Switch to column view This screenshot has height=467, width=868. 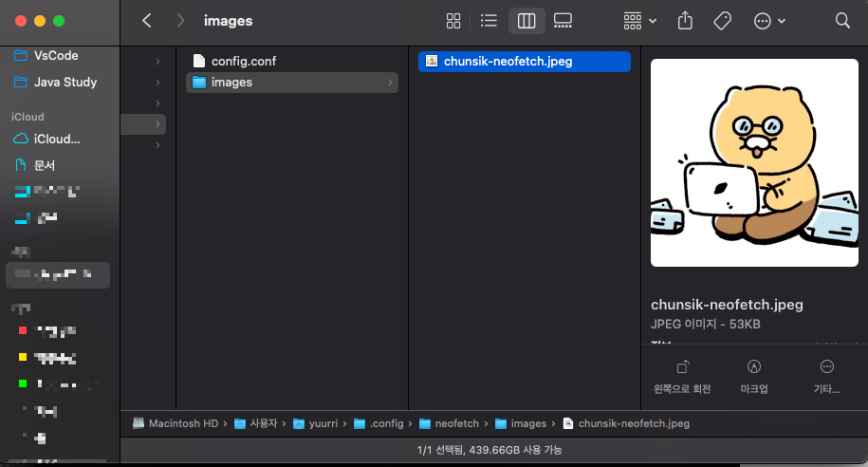tap(526, 21)
